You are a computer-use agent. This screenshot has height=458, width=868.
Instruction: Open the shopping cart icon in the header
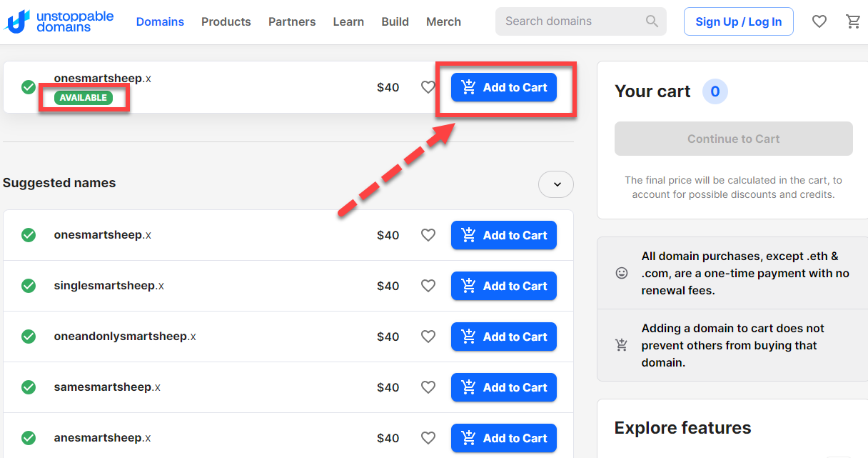tap(853, 21)
